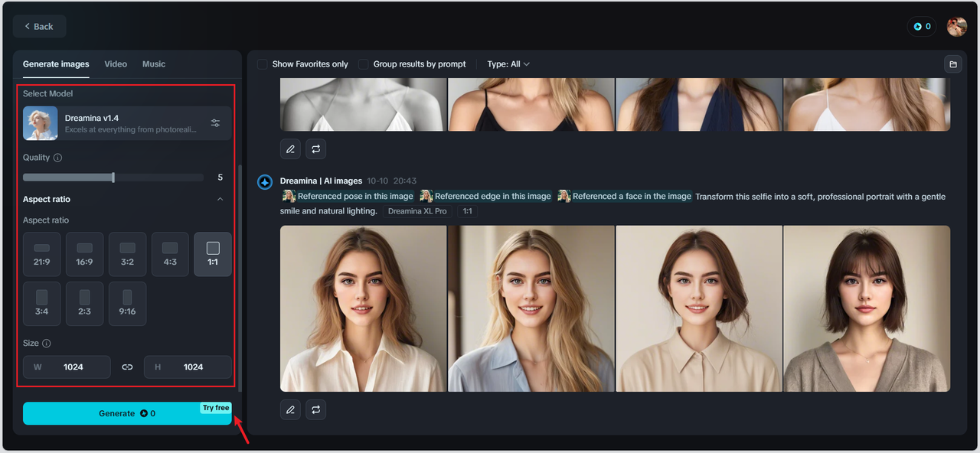Select the 16:9 aspect ratio

pyautogui.click(x=84, y=254)
